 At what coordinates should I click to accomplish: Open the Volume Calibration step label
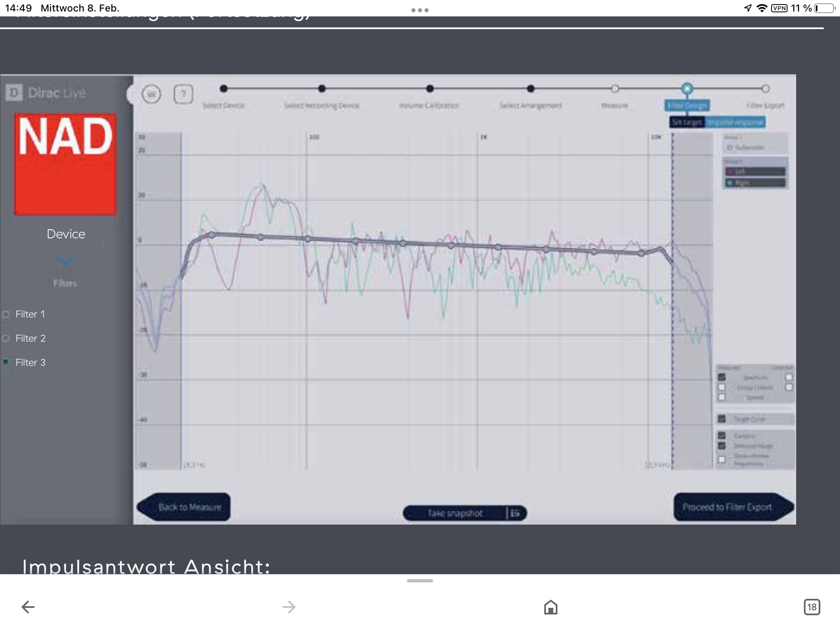[429, 105]
